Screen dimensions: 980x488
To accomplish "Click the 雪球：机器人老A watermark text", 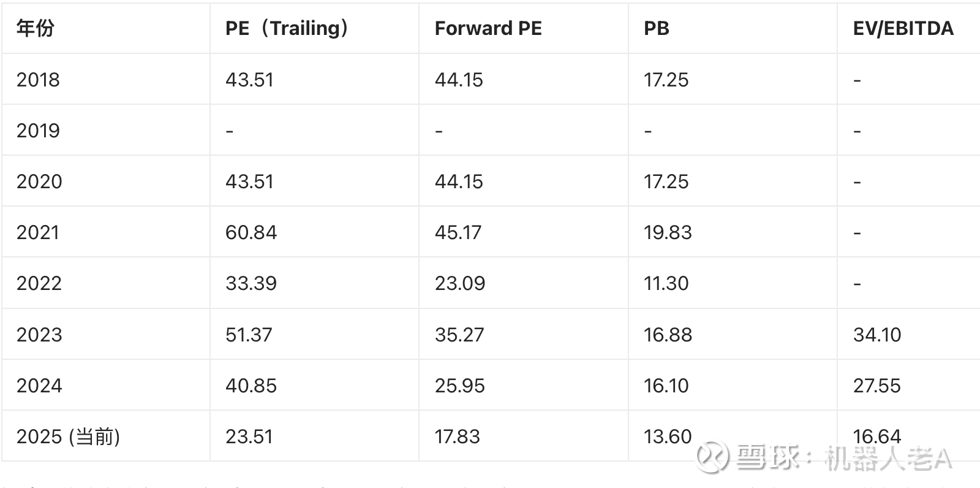I will coord(845,458).
